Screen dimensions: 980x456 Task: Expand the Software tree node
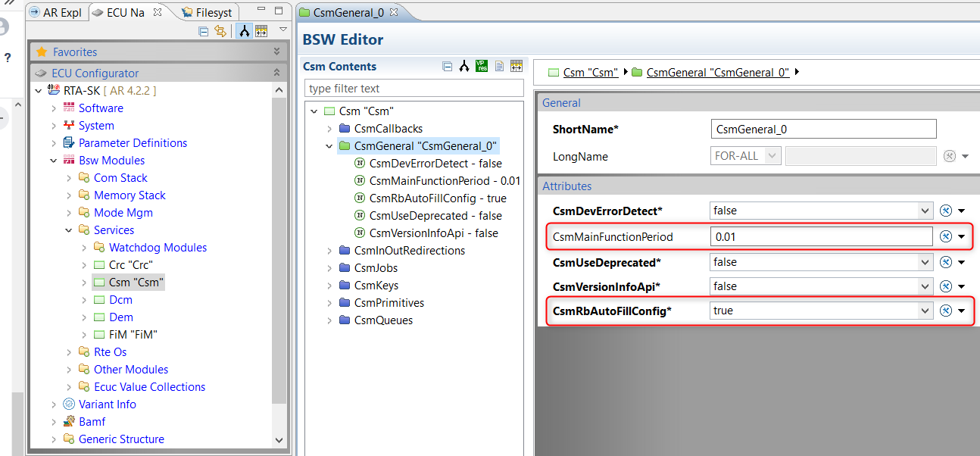(54, 108)
